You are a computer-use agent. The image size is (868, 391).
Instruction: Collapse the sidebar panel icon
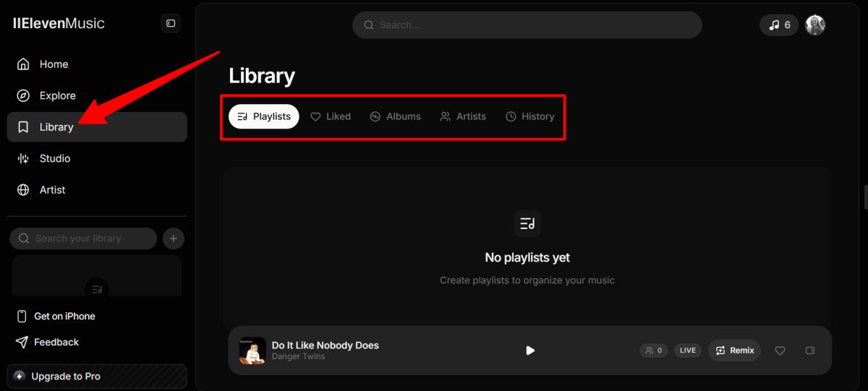[171, 23]
